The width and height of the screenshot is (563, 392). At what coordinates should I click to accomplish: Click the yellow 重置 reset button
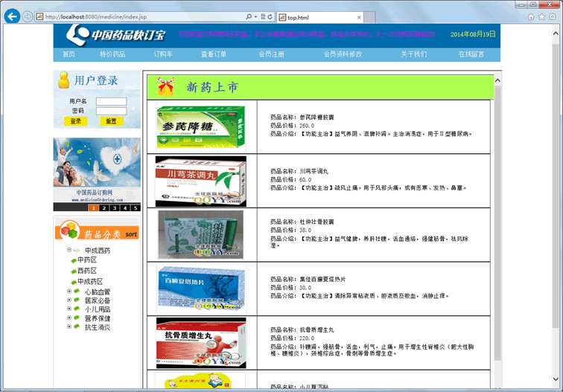click(x=111, y=121)
